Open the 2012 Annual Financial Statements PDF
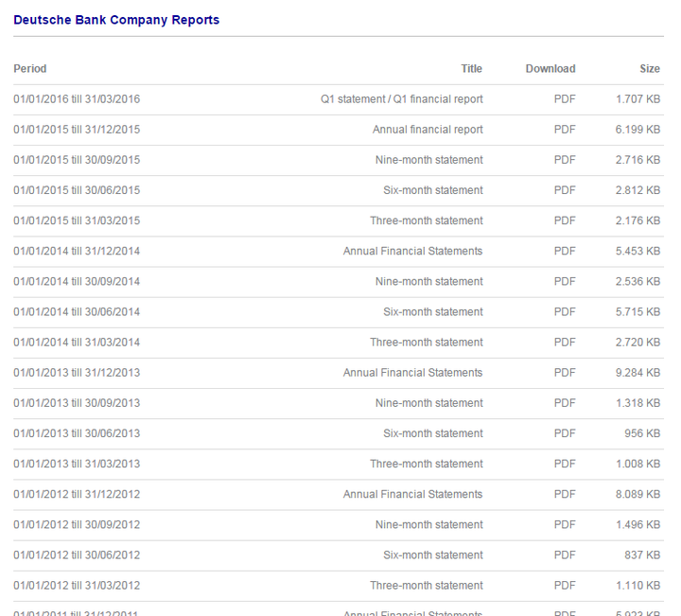681x616 pixels. point(565,494)
